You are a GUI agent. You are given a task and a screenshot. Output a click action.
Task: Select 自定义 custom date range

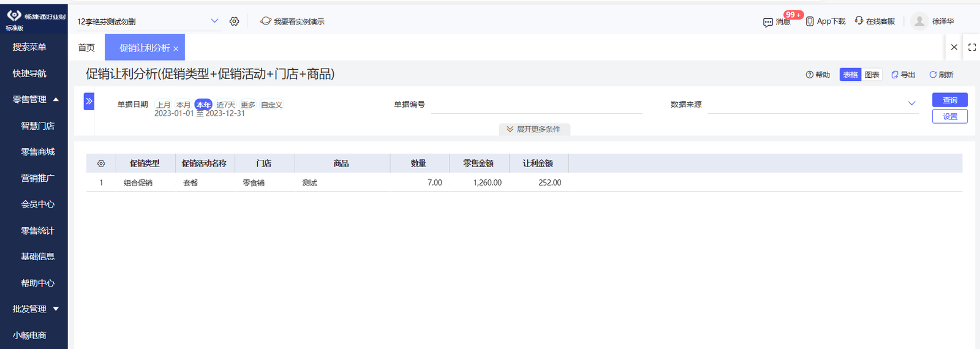tap(271, 105)
